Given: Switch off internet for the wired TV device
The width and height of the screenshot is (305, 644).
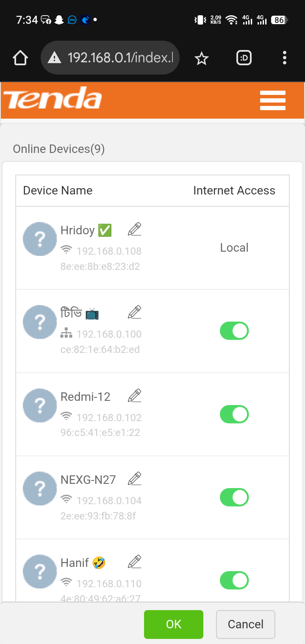Looking at the screenshot, I should click(x=234, y=331).
